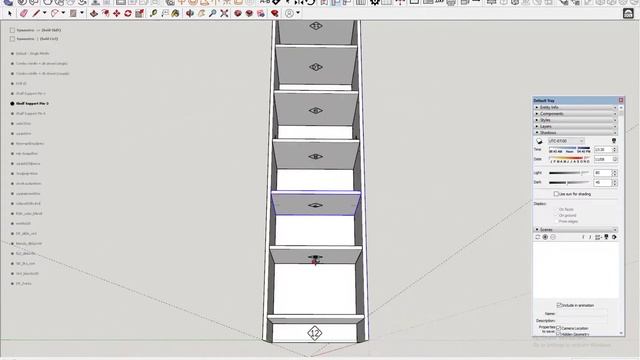The width and height of the screenshot is (640, 360).
Task: Activate the Line drawing tool
Action: point(36,13)
